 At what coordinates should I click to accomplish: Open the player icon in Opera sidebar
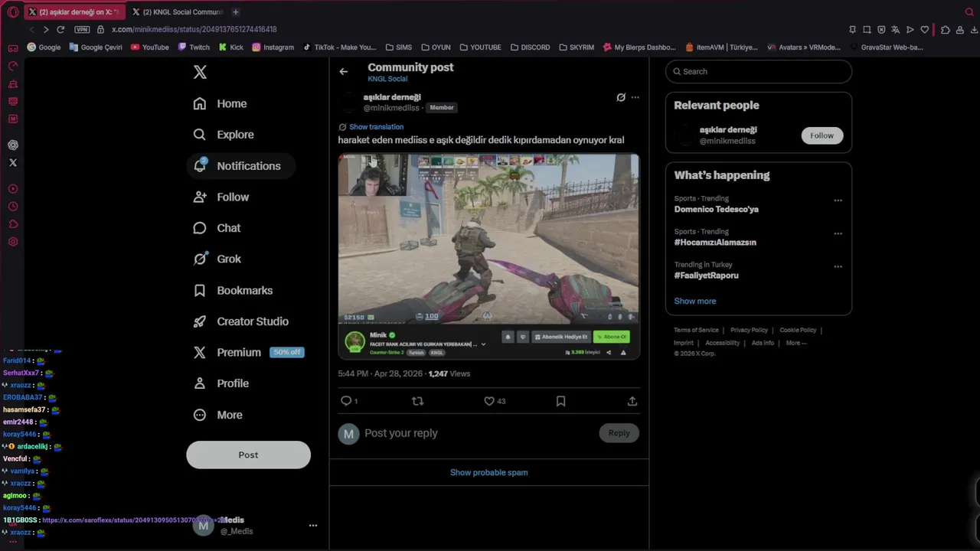[x=13, y=188]
